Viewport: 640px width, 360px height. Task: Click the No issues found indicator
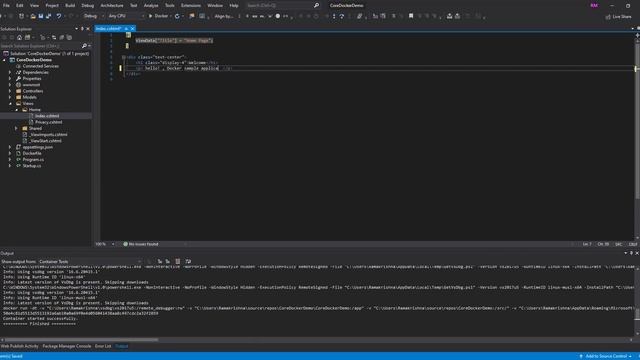pyautogui.click(x=141, y=244)
